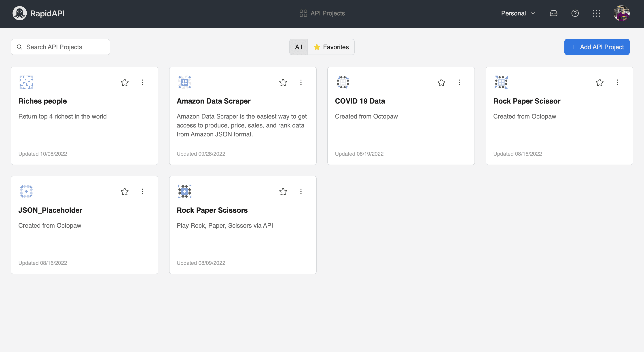Open more options for Rock Paper Scissors
644x352 pixels.
[x=301, y=191]
